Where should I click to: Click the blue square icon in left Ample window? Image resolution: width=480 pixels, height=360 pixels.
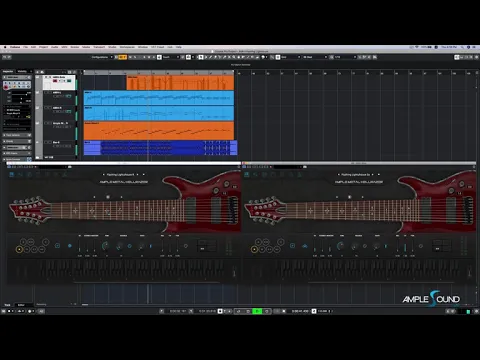[57, 246]
